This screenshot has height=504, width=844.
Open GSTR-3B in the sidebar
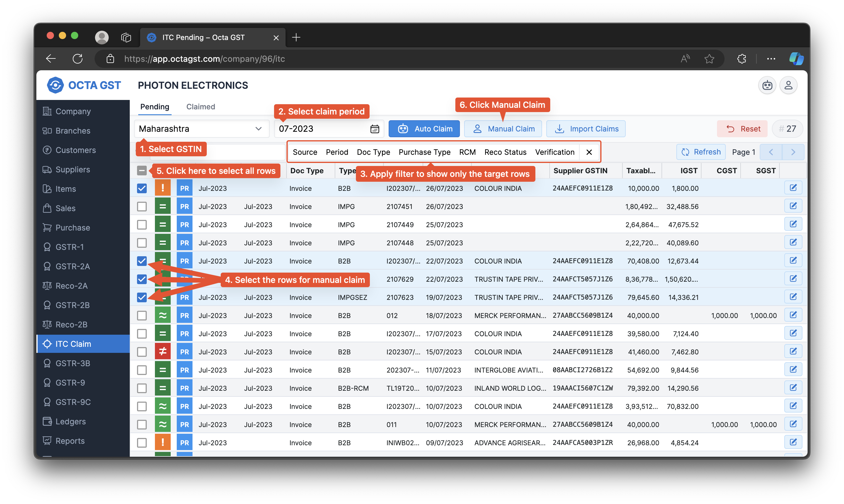coord(73,363)
